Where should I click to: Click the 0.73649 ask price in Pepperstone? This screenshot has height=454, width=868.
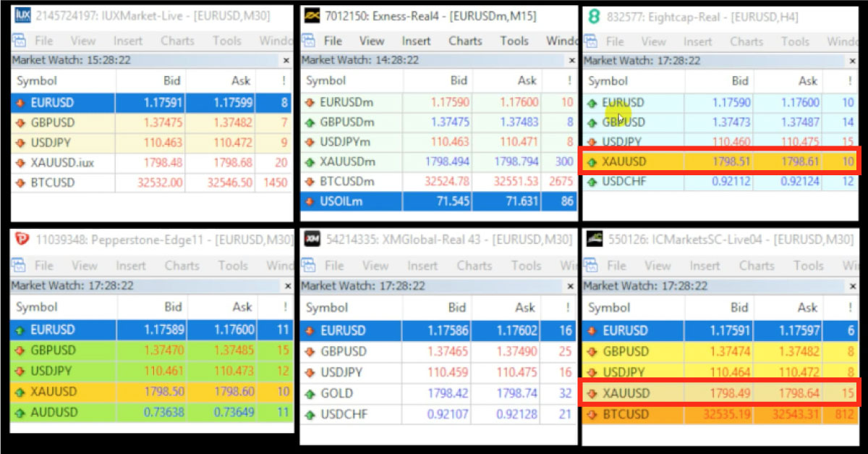click(236, 413)
